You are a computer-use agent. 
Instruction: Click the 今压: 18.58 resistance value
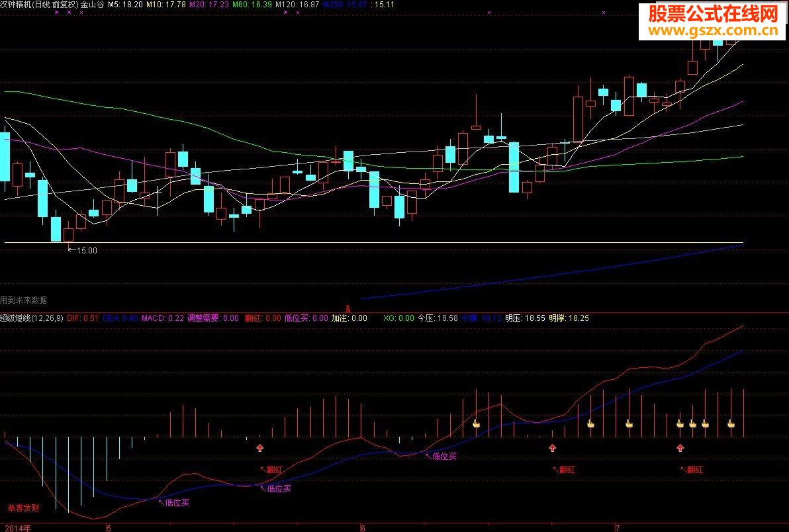(x=438, y=318)
